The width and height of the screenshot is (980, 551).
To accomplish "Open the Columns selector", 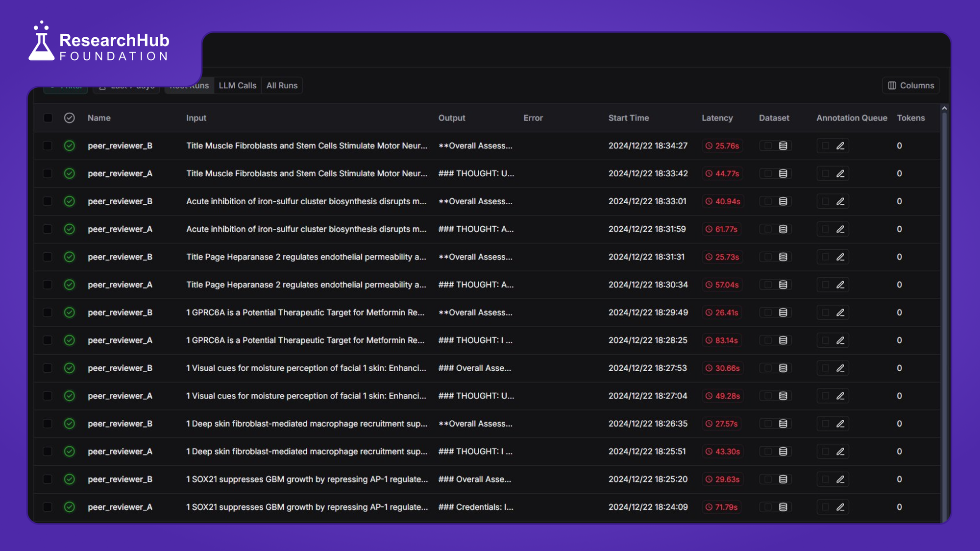I will pyautogui.click(x=911, y=86).
